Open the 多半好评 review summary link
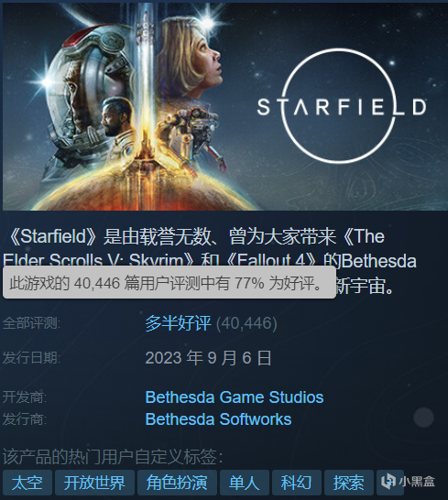Viewport: 448px width, 500px height. click(178, 323)
